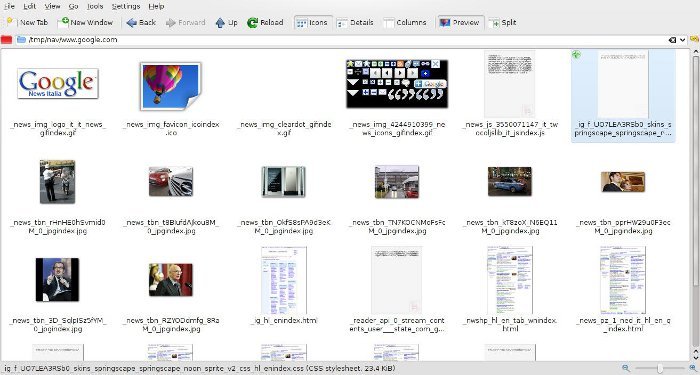The image size is (700, 375).
Task: Open the File menu
Action: pos(9,6)
